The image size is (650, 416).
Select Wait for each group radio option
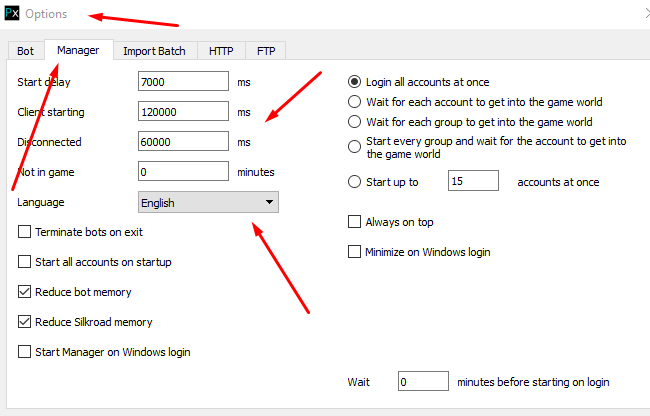[x=354, y=122]
